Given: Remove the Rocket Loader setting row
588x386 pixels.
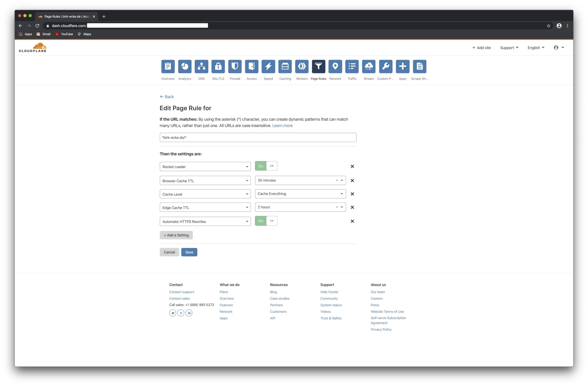Looking at the screenshot, I should [x=352, y=166].
